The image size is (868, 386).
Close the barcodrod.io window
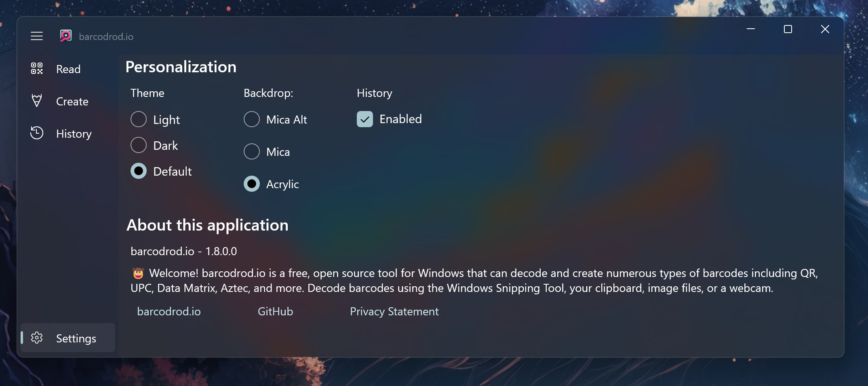pyautogui.click(x=825, y=29)
